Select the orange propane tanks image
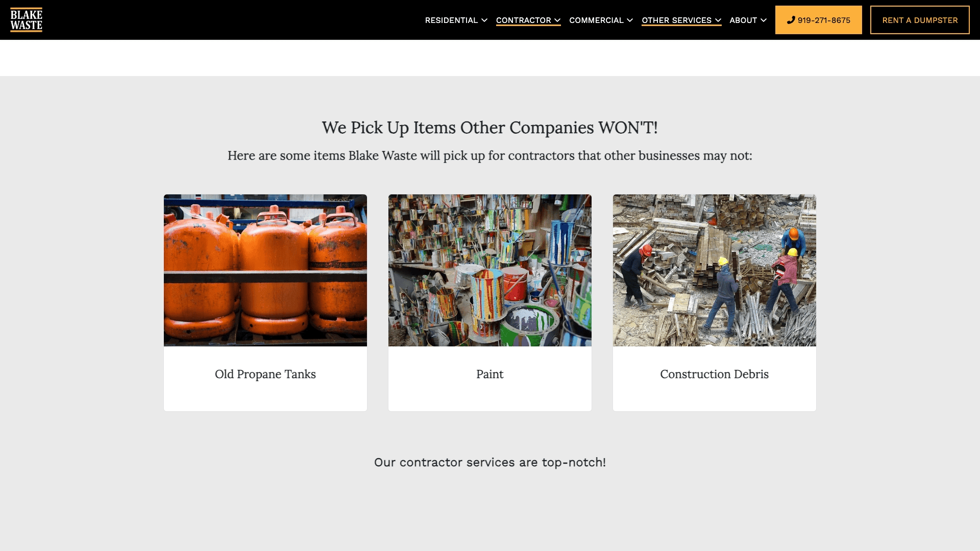 [x=265, y=270]
